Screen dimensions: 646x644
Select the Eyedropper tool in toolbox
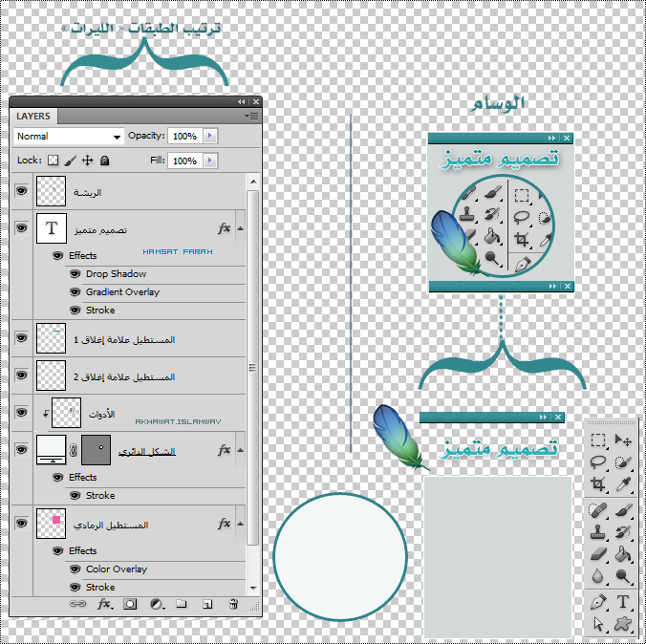click(x=624, y=484)
